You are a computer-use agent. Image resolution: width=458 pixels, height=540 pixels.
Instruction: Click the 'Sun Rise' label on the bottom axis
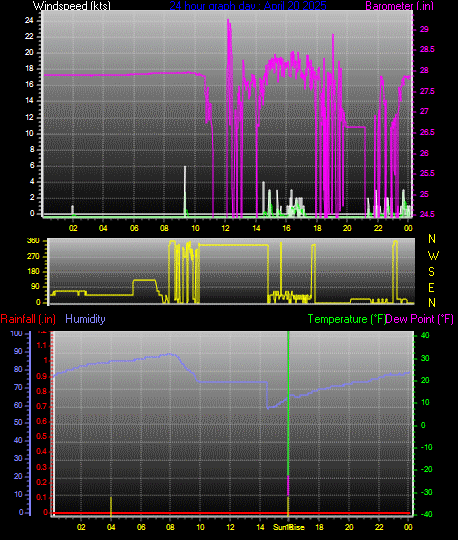click(289, 527)
